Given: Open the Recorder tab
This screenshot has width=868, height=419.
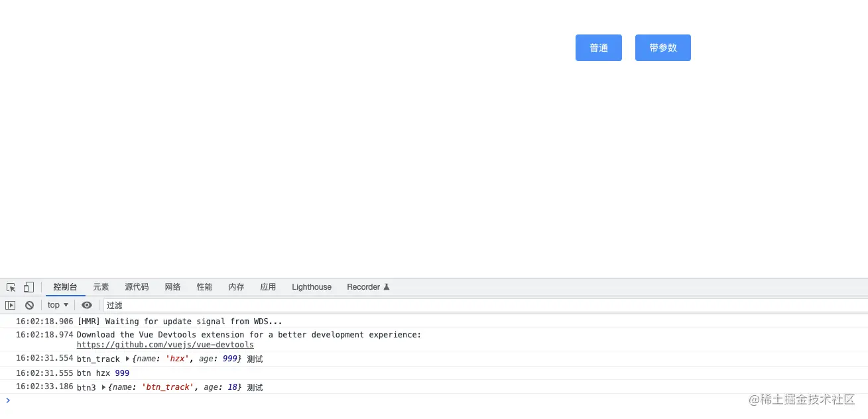Looking at the screenshot, I should [368, 287].
